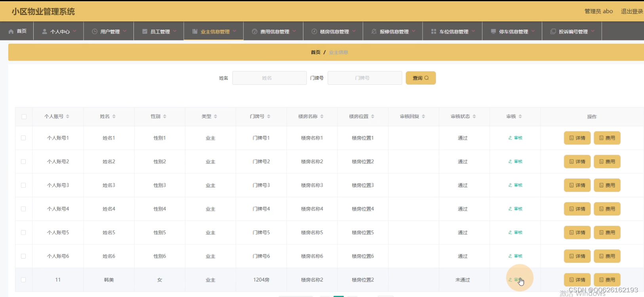Sort by 门牌号 column arrows

pos(269,116)
